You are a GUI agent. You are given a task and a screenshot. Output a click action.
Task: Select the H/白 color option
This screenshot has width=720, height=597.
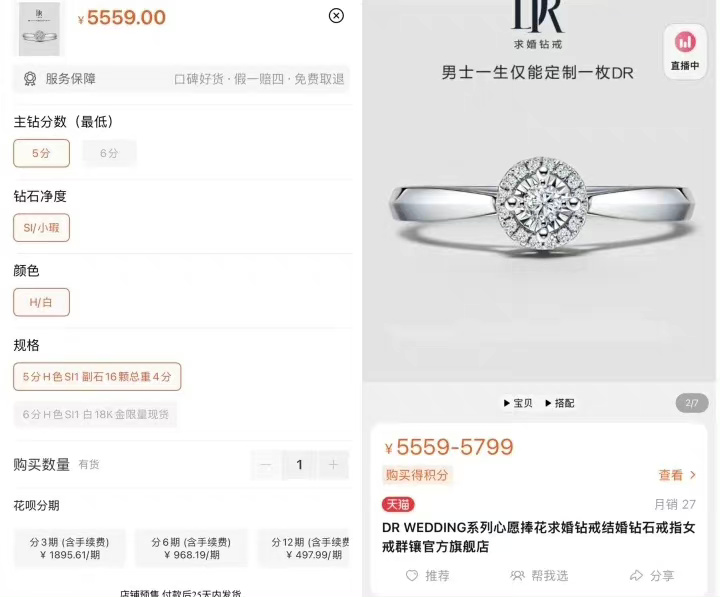(41, 302)
